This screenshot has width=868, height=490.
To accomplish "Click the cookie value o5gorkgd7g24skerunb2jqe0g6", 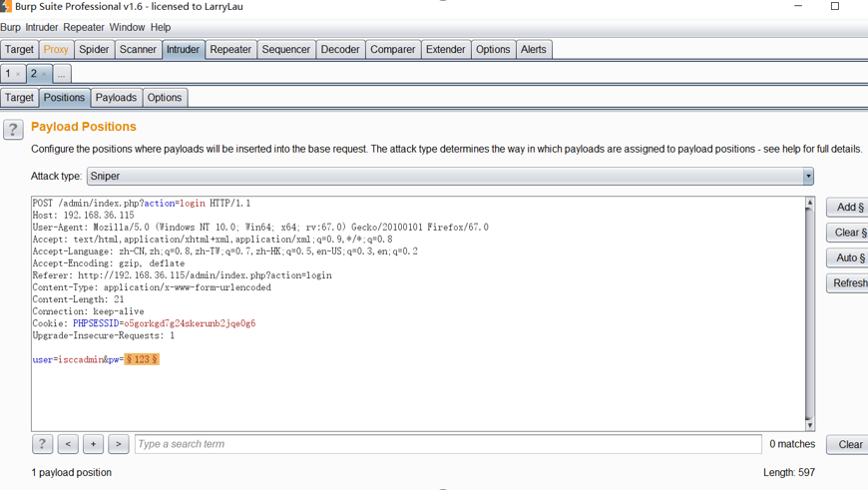I will click(190, 323).
